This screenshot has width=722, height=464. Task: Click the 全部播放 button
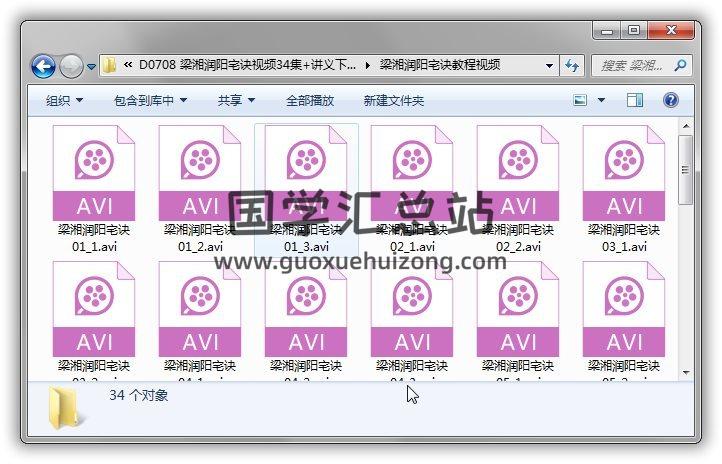[310, 100]
